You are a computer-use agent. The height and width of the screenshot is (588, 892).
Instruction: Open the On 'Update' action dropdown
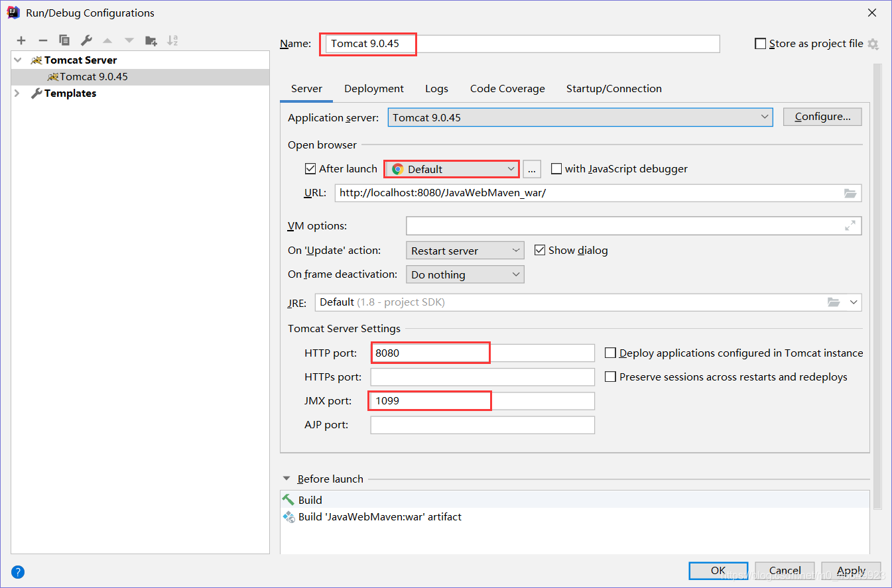tap(464, 251)
